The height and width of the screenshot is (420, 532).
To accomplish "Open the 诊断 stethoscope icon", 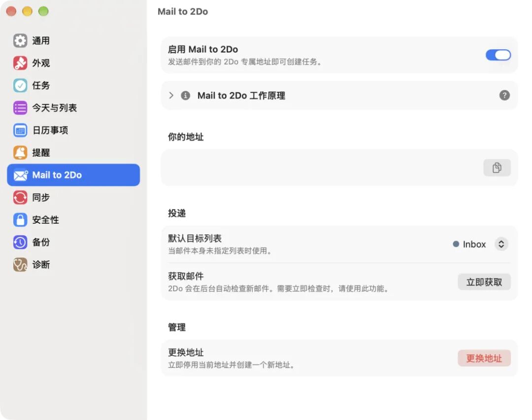I will click(x=20, y=265).
